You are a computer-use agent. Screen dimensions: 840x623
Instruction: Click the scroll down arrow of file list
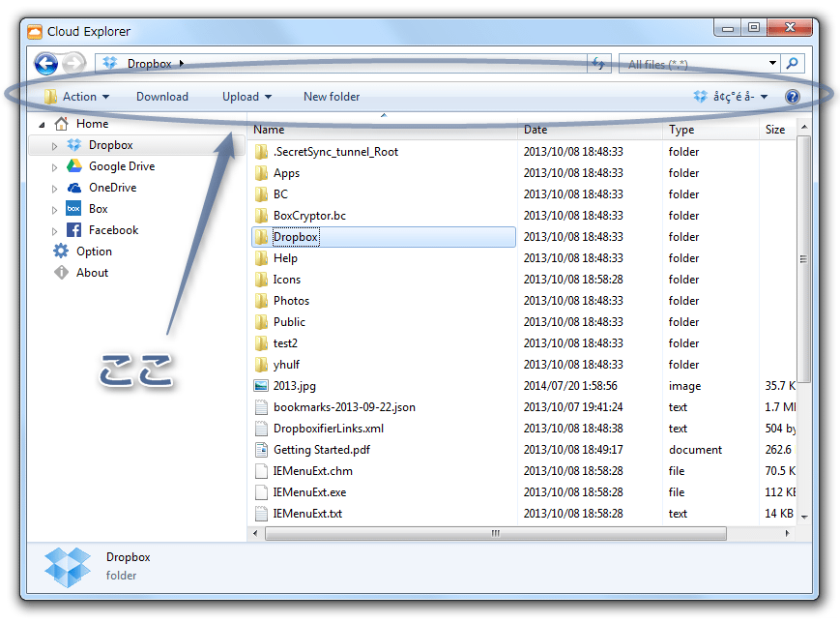(x=803, y=517)
